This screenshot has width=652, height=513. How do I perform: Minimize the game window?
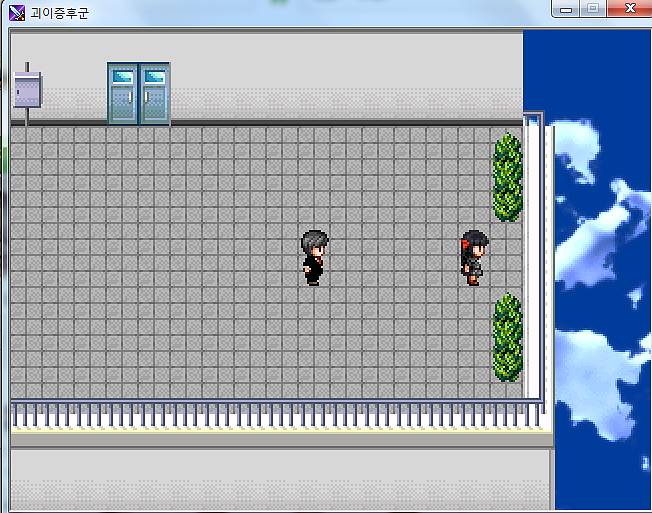click(567, 9)
